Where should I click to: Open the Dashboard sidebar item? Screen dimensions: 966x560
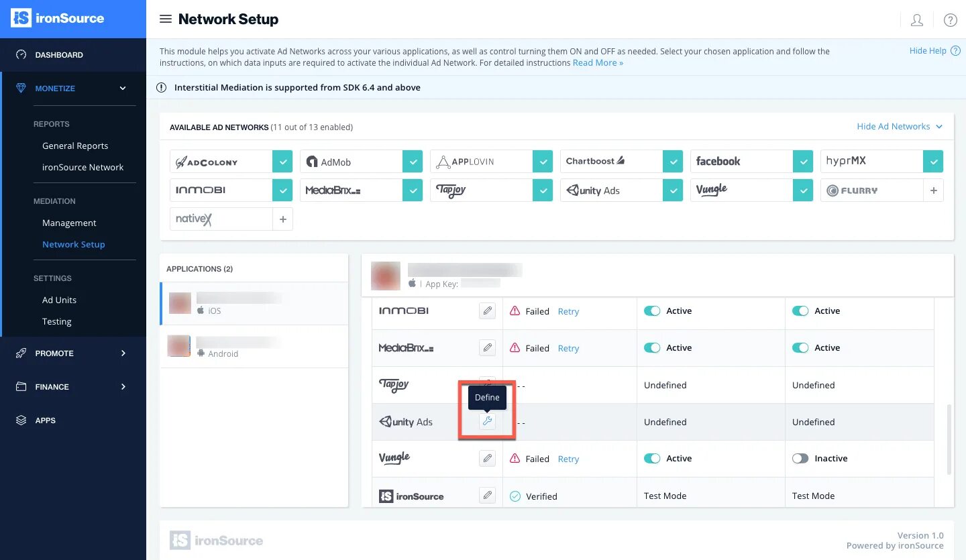[59, 55]
